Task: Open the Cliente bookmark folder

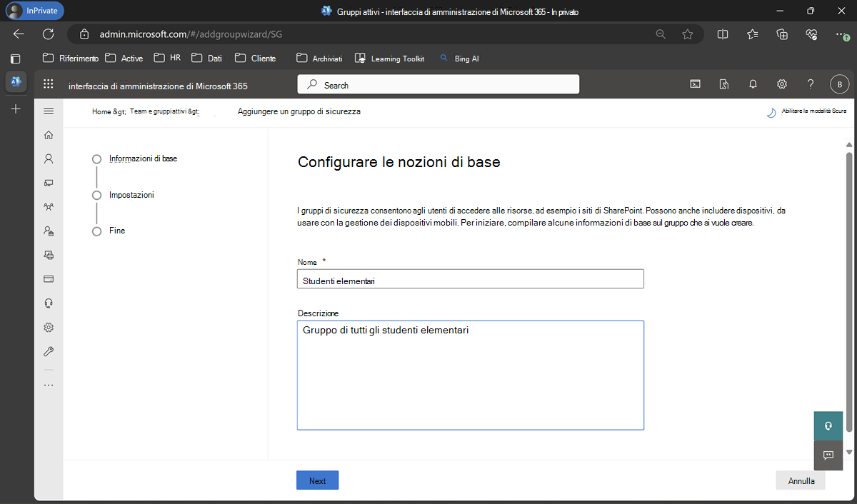Action: [256, 59]
